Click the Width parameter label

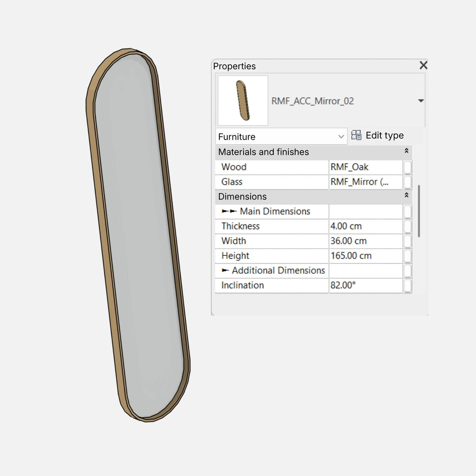click(234, 241)
